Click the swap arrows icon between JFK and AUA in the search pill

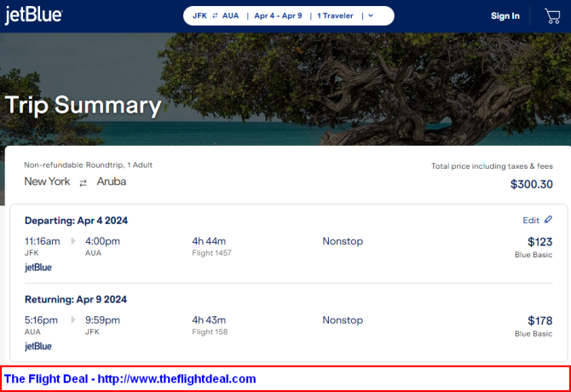click(x=215, y=15)
